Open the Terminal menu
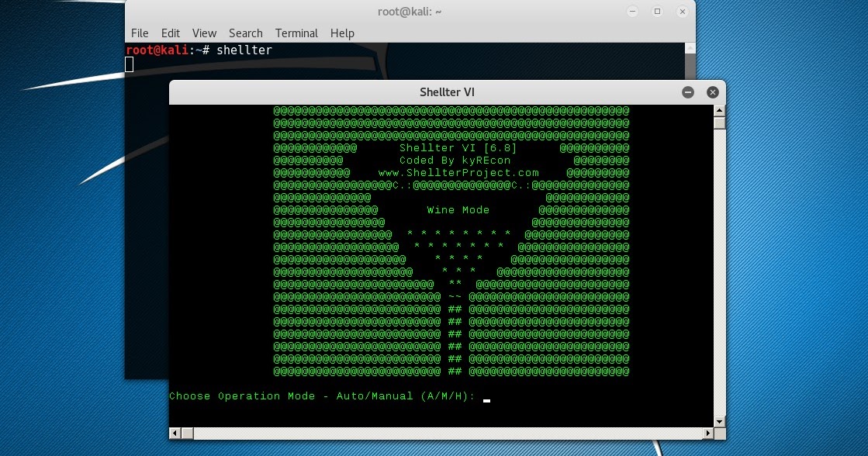Viewport: 868px width, 456px height. 297,33
